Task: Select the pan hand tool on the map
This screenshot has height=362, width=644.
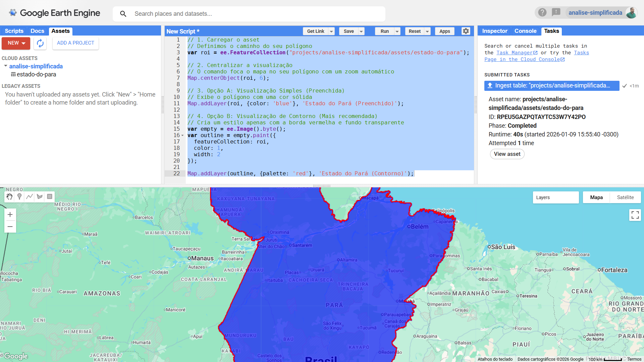Action: coord(9,197)
